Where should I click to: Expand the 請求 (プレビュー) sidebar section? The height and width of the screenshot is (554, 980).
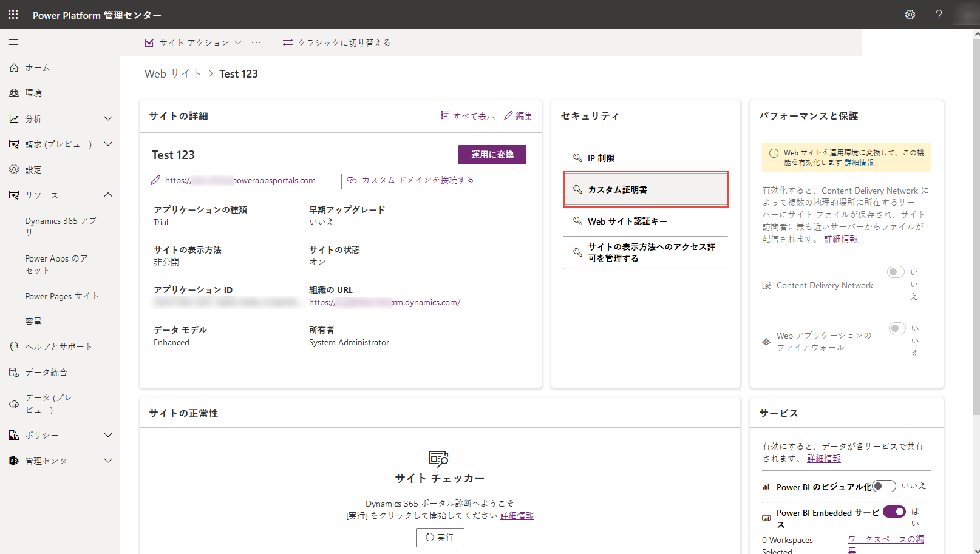pyautogui.click(x=108, y=144)
